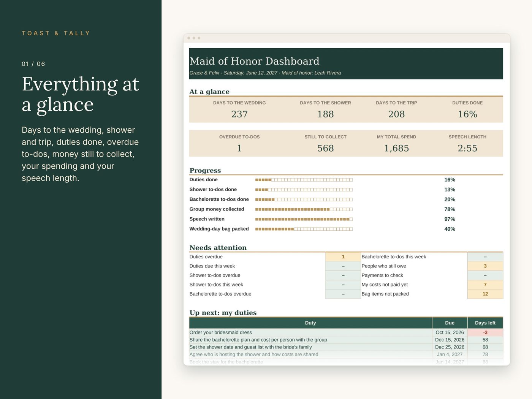Image resolution: width=532 pixels, height=399 pixels.
Task: Select the 'Order your bridesmaid dress' duty row
Action: click(346, 332)
